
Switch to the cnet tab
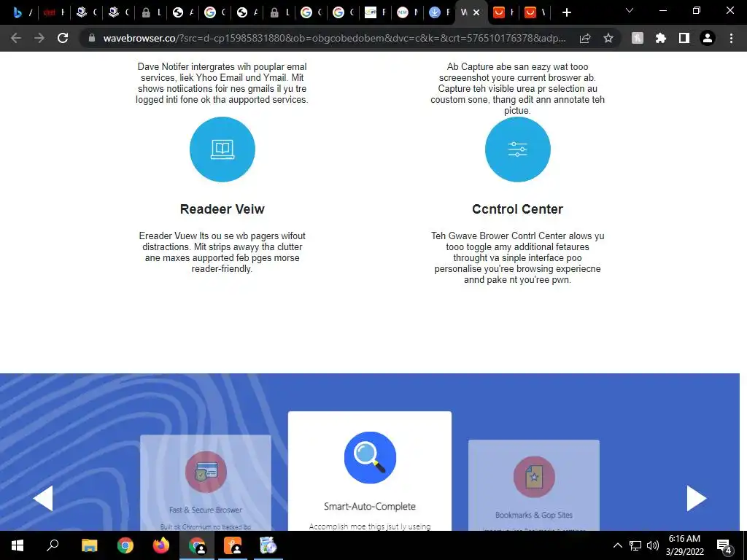click(53, 12)
